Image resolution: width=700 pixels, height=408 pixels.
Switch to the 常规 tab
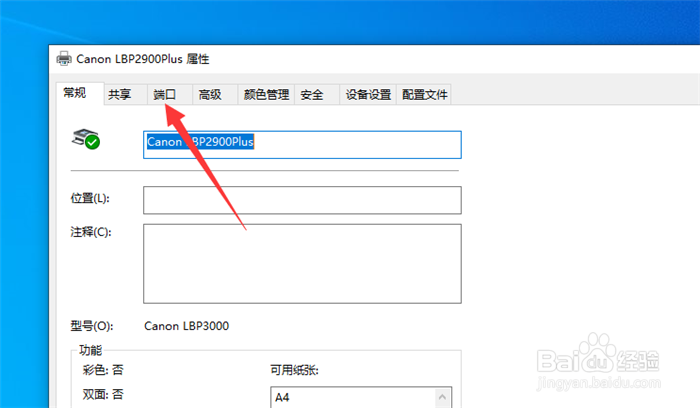point(80,93)
